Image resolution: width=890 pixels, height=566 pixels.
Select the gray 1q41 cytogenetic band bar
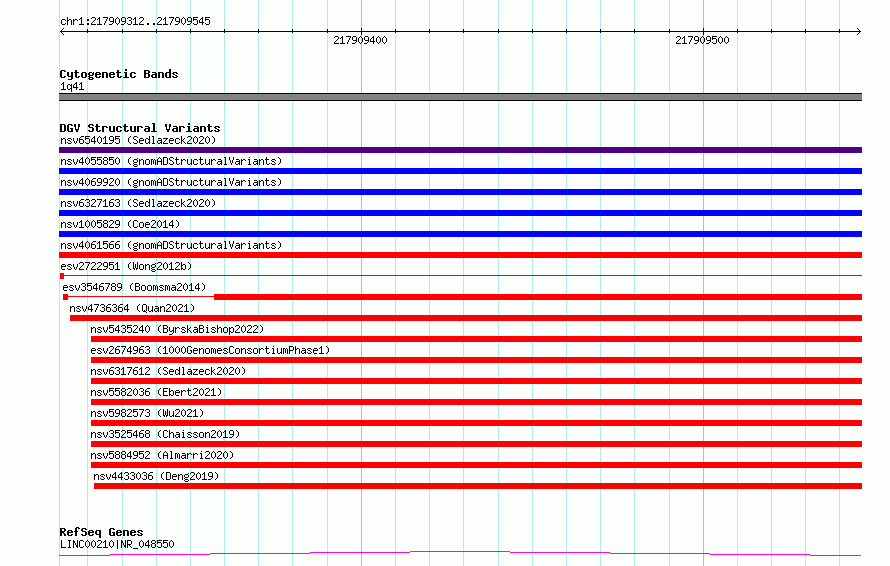coord(460,97)
